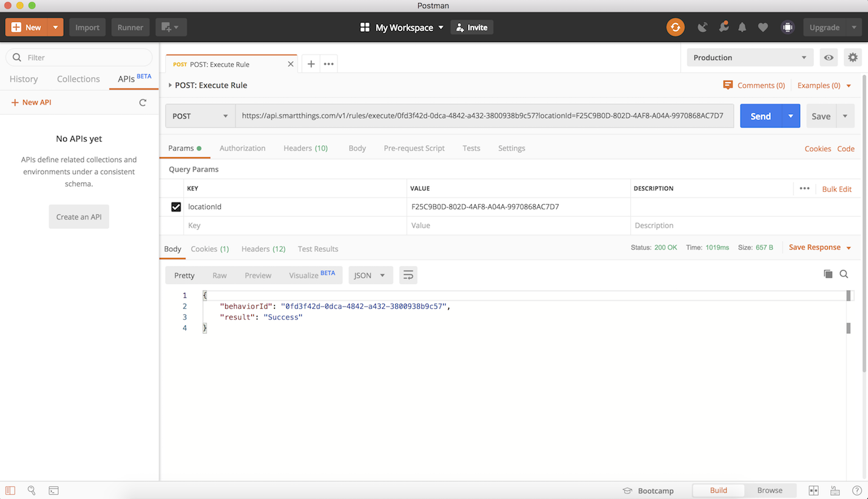Click the Comments (0) icon link
The height and width of the screenshot is (499, 868).
[x=754, y=86]
